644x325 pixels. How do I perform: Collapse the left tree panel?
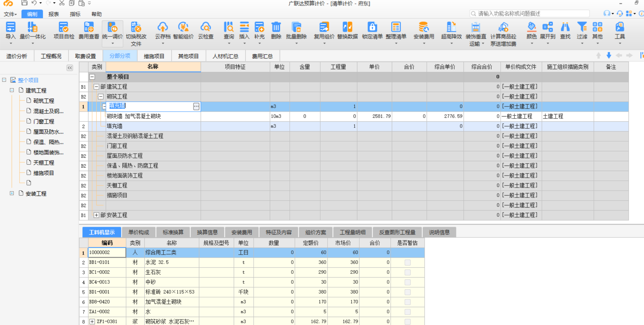click(70, 68)
